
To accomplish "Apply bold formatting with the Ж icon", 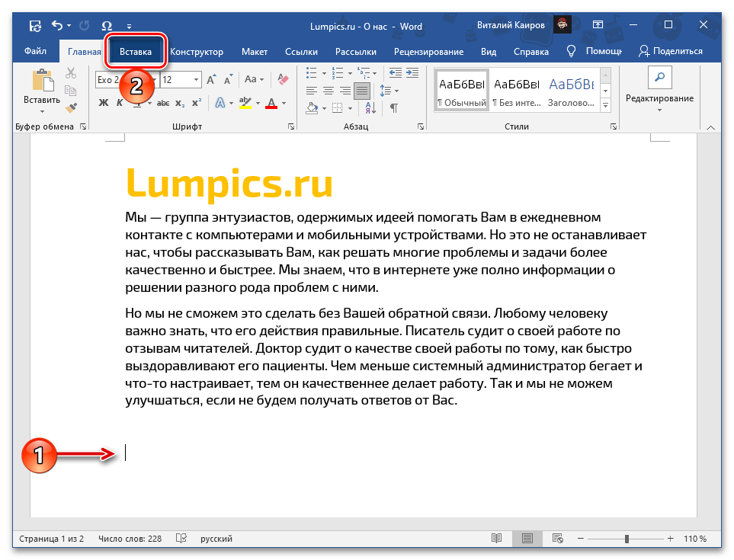I will coord(104,103).
